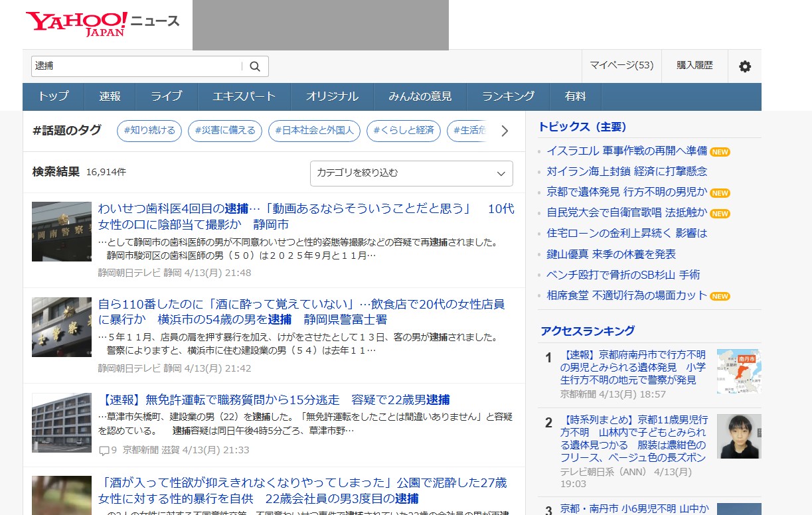The width and height of the screenshot is (812, 515).
Task: Open topic 住宅ローンの金利上昇続く 影響は
Action: 627,233
